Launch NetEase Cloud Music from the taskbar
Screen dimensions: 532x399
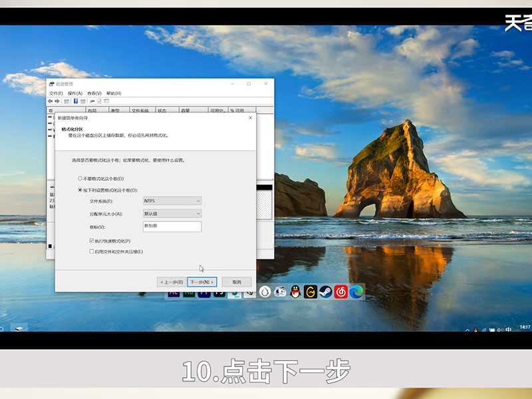[x=341, y=291]
